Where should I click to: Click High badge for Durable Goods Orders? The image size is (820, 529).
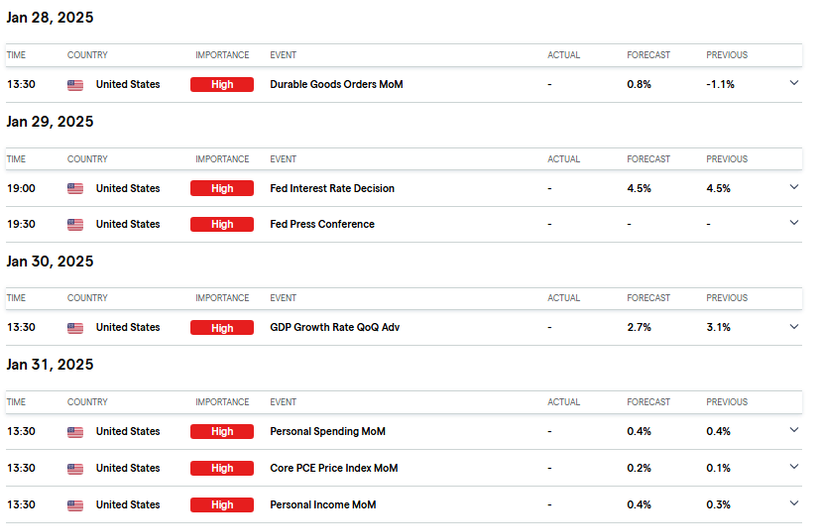tap(222, 85)
